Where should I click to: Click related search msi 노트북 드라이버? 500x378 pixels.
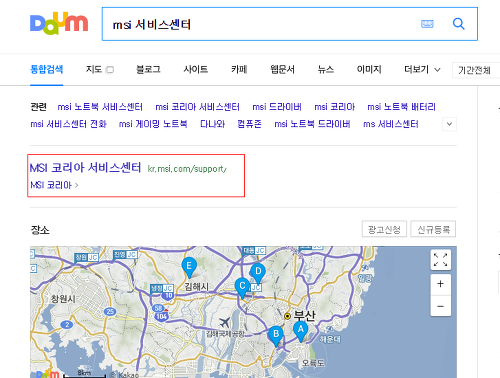[312, 124]
